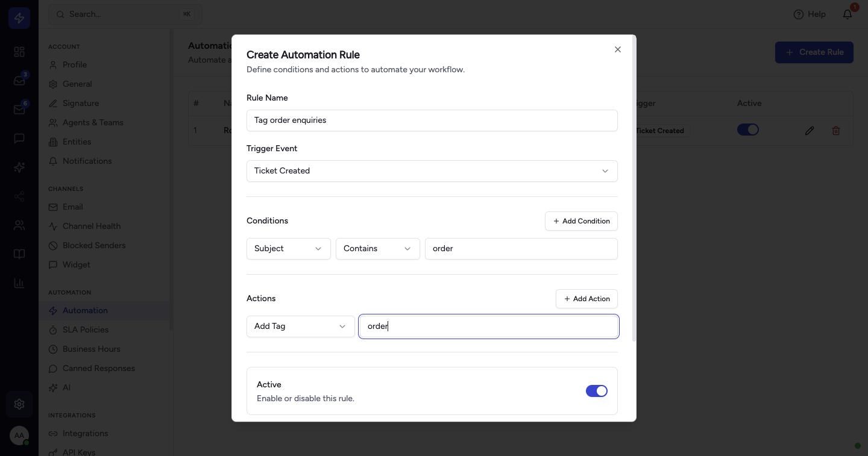Toggle Active switch for existing rule row
The height and width of the screenshot is (456, 868).
748,130
